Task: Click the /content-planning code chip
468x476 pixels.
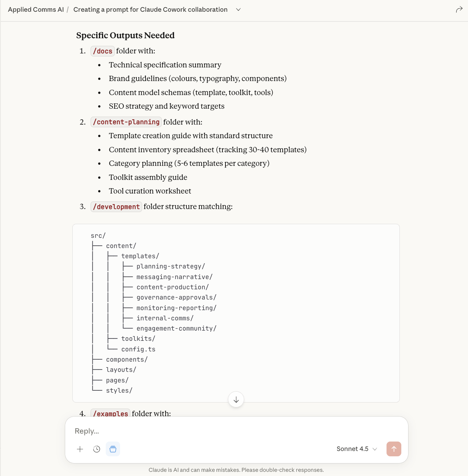Action: tap(126, 122)
